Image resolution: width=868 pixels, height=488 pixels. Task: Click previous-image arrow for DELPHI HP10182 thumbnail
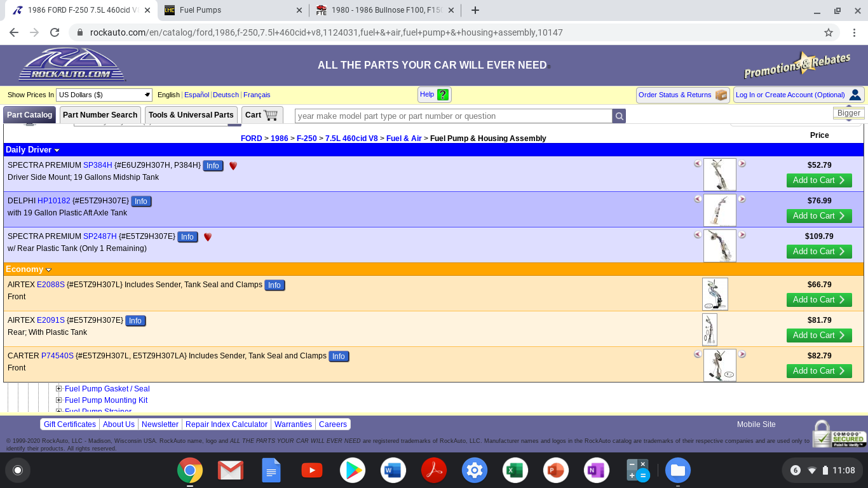click(x=698, y=200)
